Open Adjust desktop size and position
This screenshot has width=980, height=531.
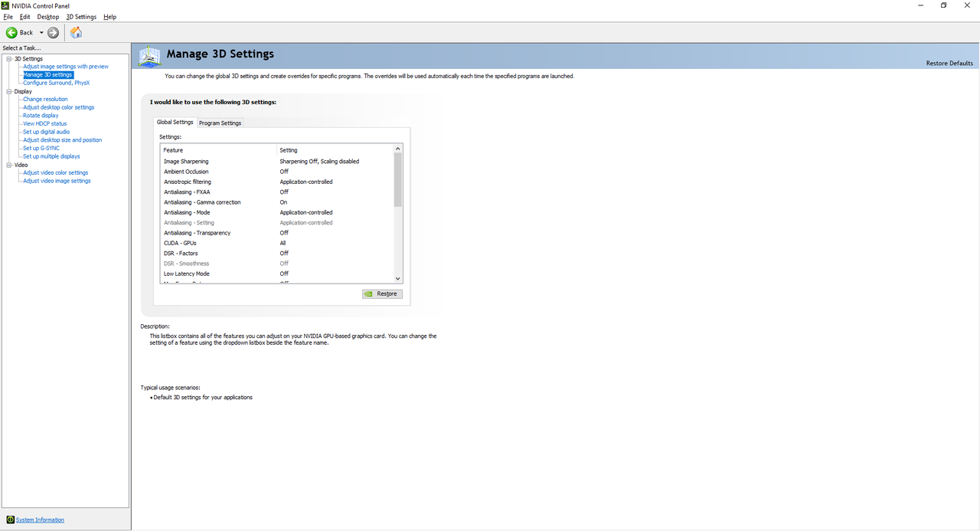pyautogui.click(x=62, y=139)
